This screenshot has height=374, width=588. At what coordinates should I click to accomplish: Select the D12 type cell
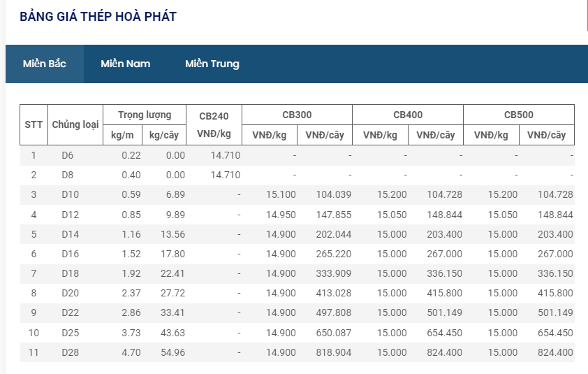[x=70, y=215]
